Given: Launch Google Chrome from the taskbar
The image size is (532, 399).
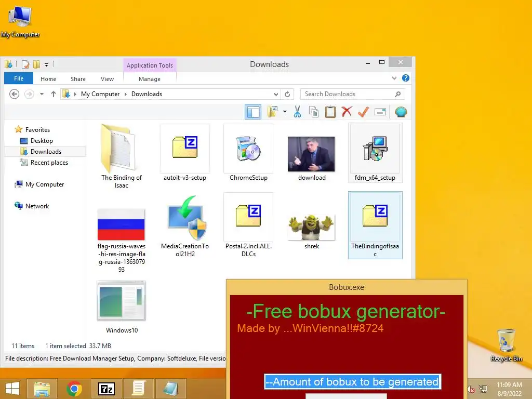Looking at the screenshot, I should click(74, 389).
